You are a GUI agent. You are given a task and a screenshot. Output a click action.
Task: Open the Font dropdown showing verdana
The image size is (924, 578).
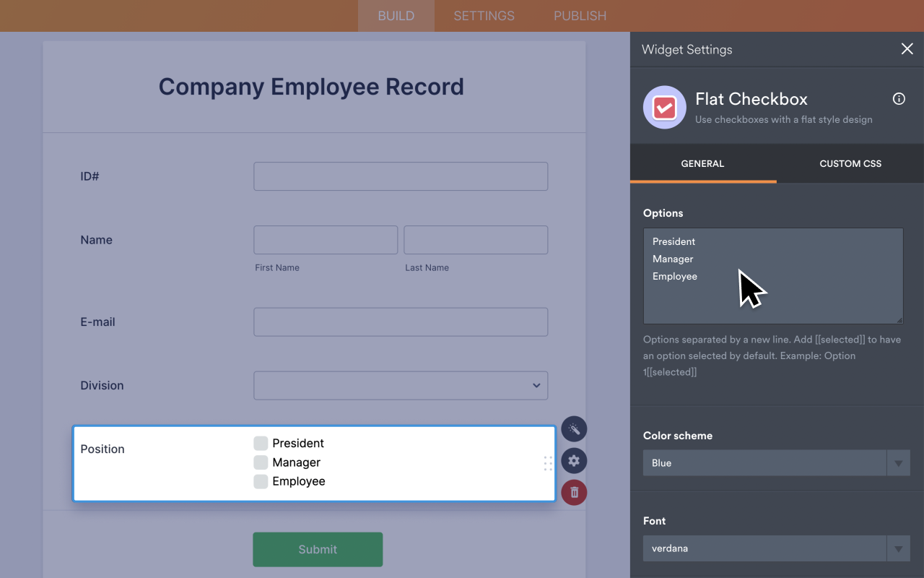898,548
